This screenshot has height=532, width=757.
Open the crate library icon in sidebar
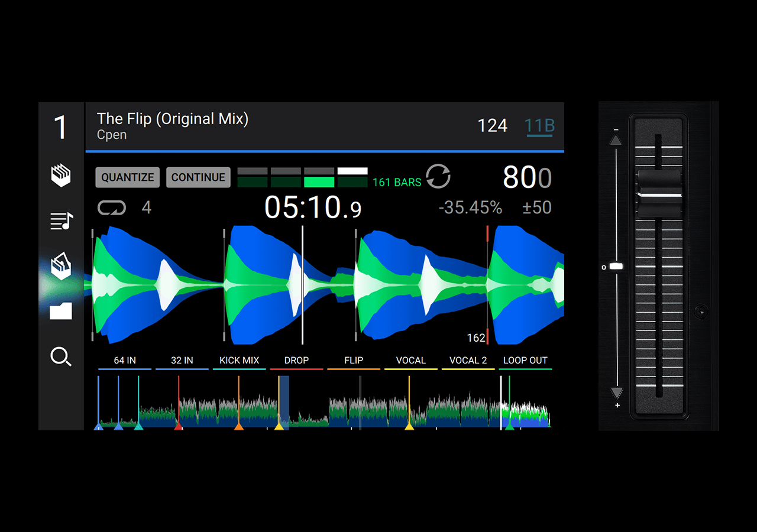point(61,176)
